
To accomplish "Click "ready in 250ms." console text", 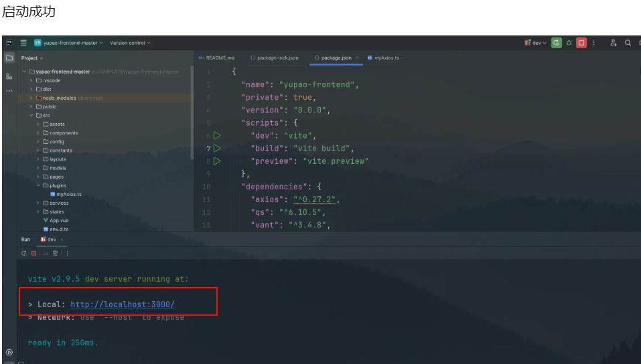I will pos(64,343).
